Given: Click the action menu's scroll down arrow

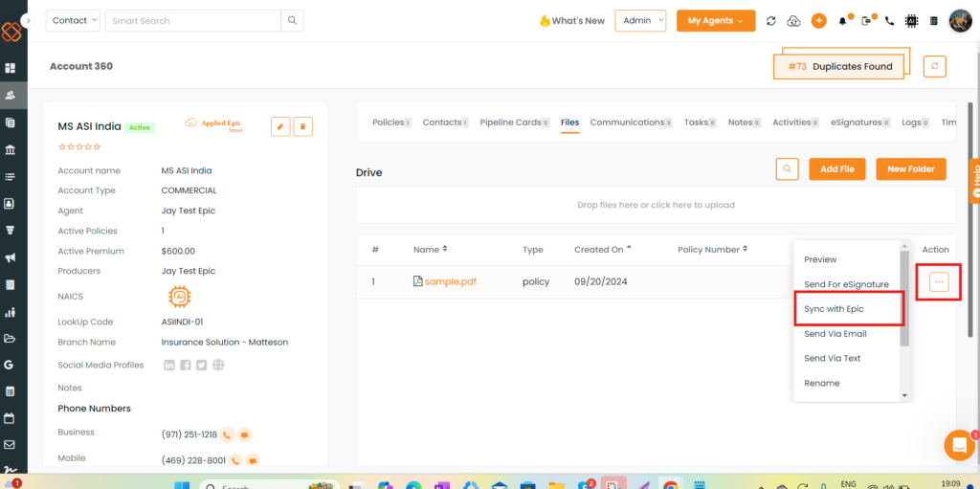Looking at the screenshot, I should pyautogui.click(x=904, y=396).
